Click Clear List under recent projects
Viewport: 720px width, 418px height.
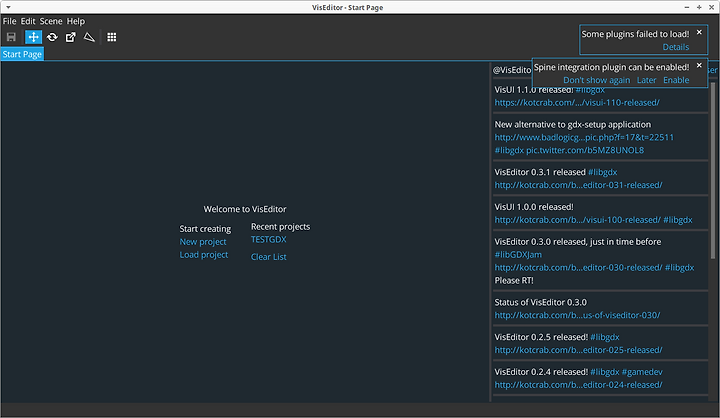269,257
